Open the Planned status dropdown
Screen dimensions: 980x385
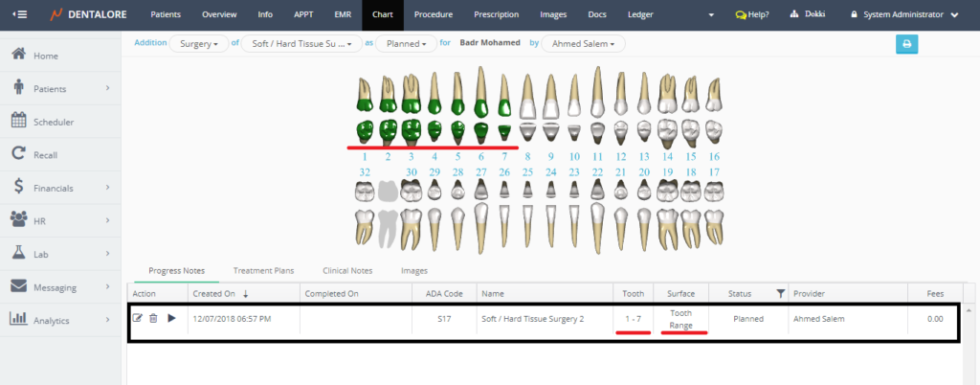406,43
